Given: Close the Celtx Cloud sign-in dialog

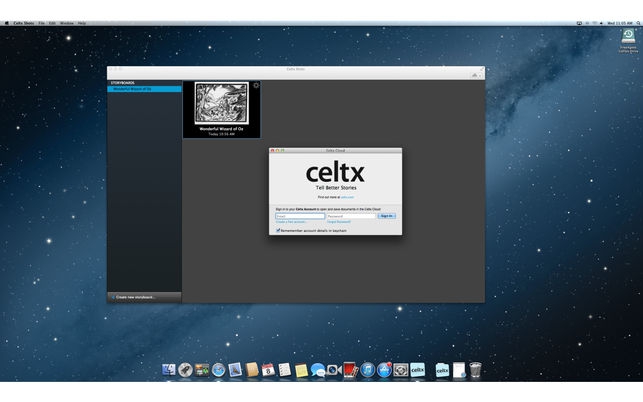Looking at the screenshot, I should (x=272, y=151).
